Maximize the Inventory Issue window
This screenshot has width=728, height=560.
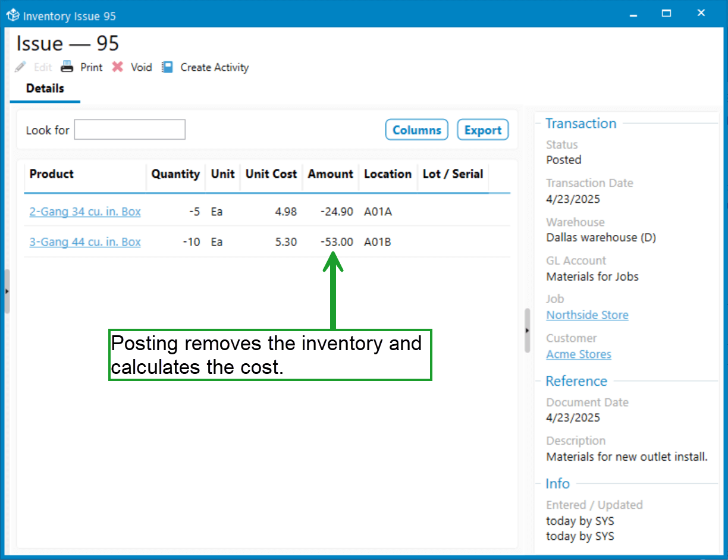[x=667, y=13]
